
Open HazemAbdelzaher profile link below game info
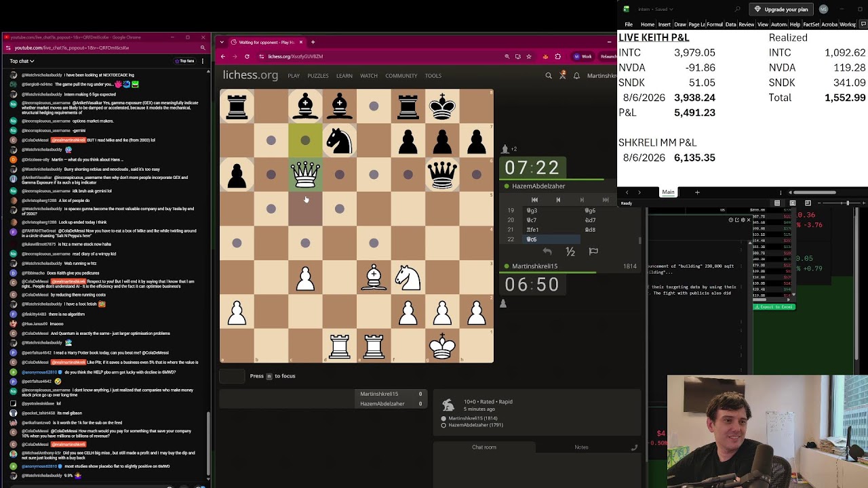[475, 425]
